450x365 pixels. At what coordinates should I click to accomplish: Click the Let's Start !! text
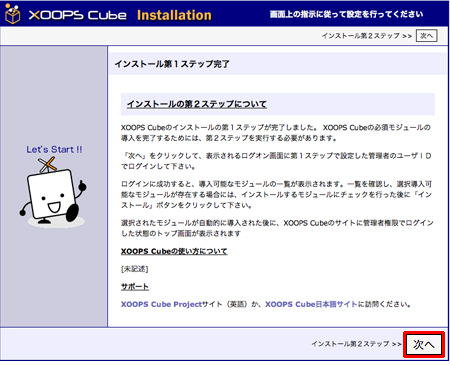[x=54, y=149]
